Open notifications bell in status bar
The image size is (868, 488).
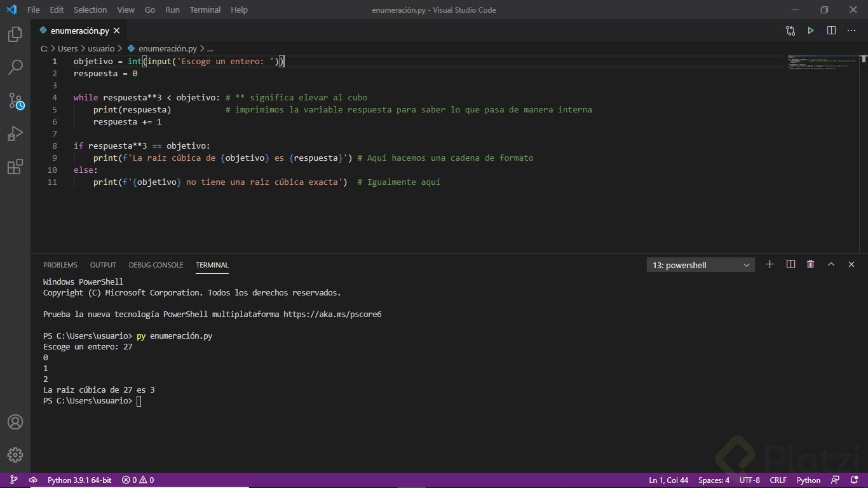point(855,480)
